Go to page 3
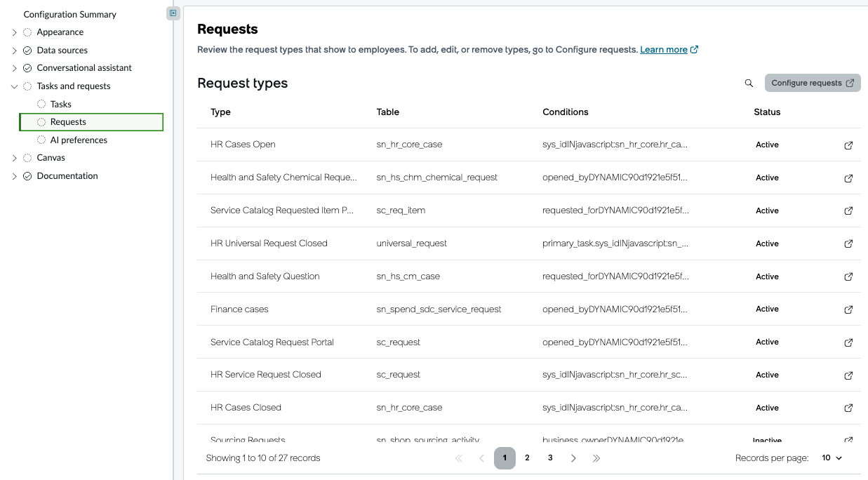868x480 pixels. point(550,458)
